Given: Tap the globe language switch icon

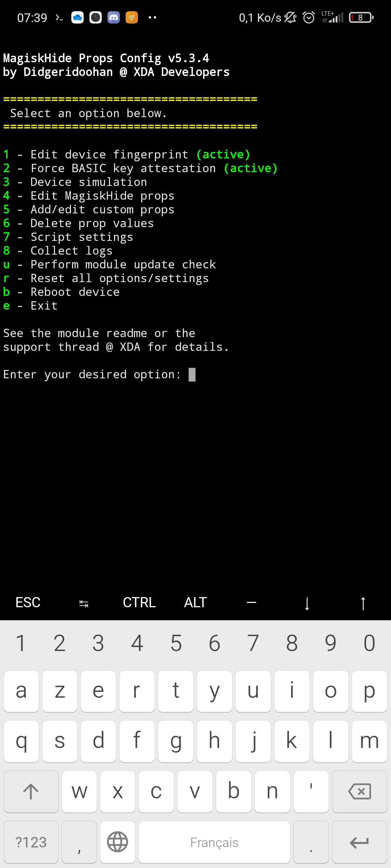Looking at the screenshot, I should click(118, 842).
